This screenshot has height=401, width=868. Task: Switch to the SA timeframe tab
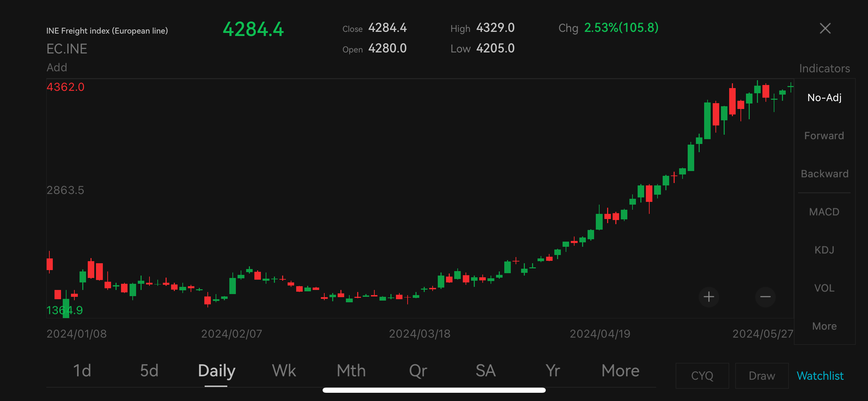coord(485,371)
